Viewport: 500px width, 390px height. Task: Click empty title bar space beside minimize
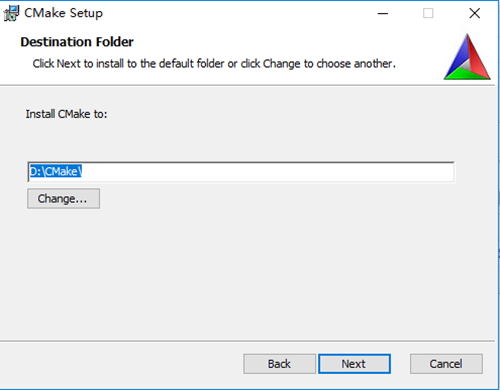click(233, 13)
